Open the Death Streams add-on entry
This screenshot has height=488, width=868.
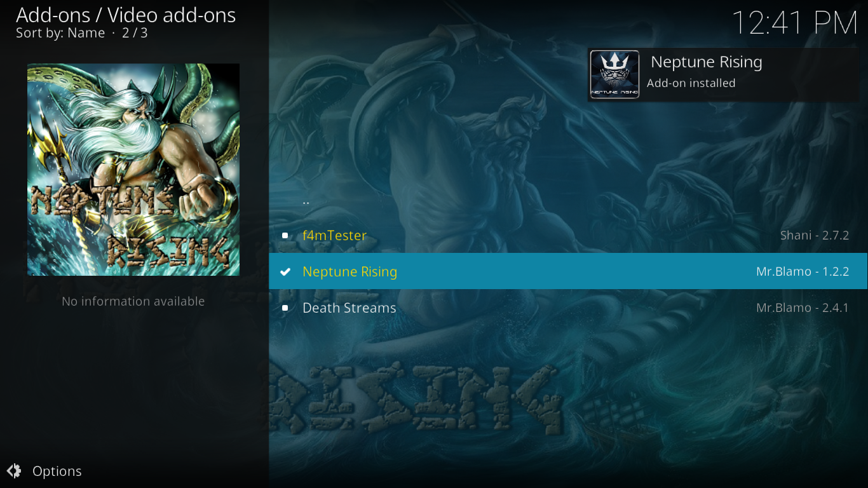(x=568, y=308)
